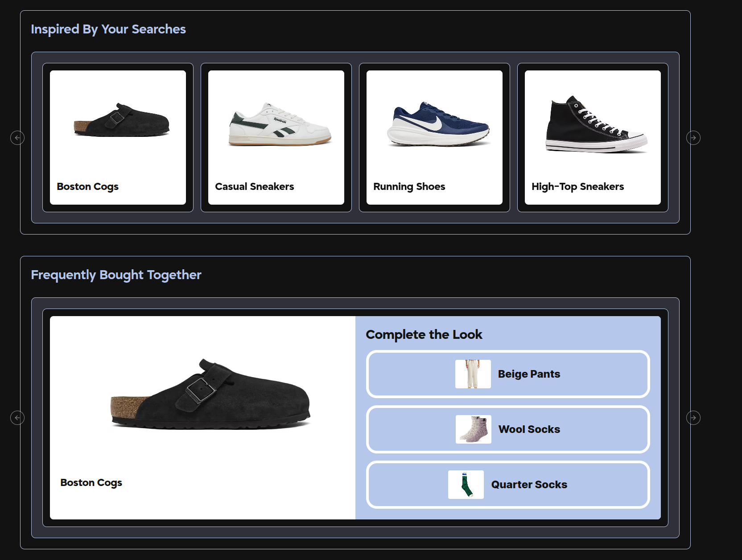Click the High-Top Sneakers product title
Image resolution: width=742 pixels, height=560 pixels.
coord(577,186)
